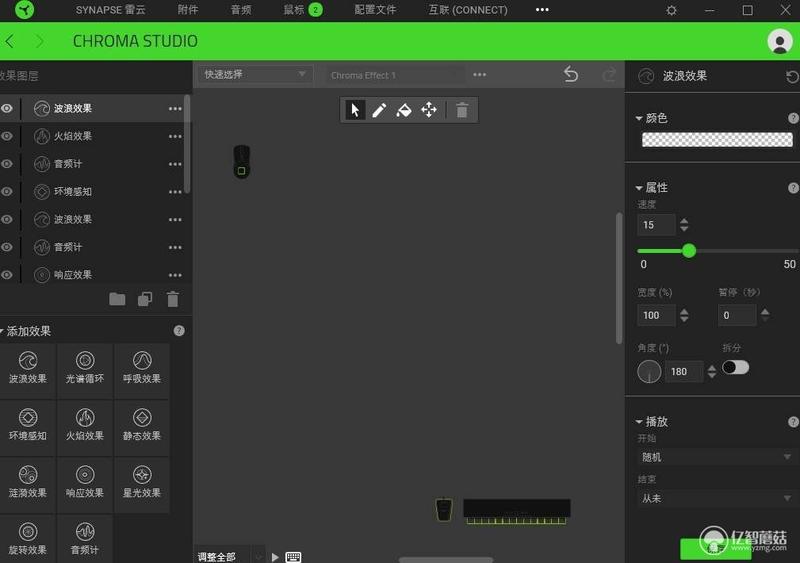Create a new layer group folder
The image size is (800, 563).
pyautogui.click(x=117, y=299)
